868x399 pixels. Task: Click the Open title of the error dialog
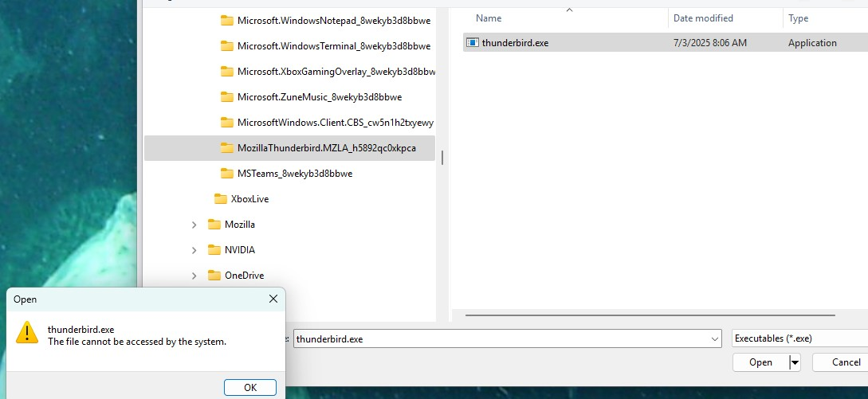click(x=25, y=299)
